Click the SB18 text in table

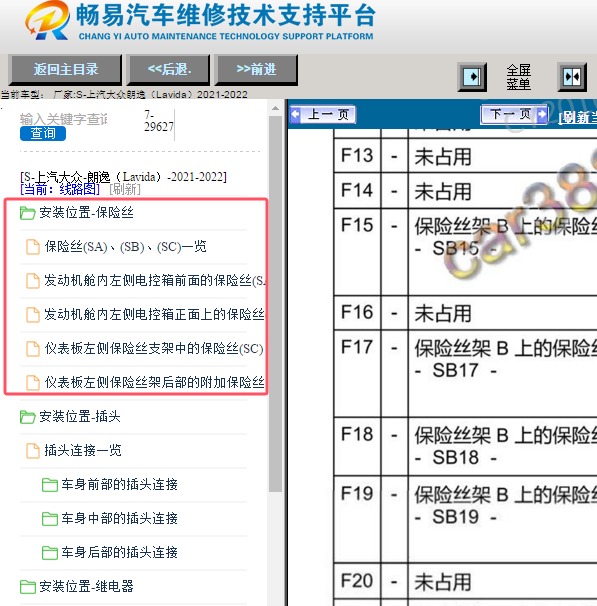[456, 458]
